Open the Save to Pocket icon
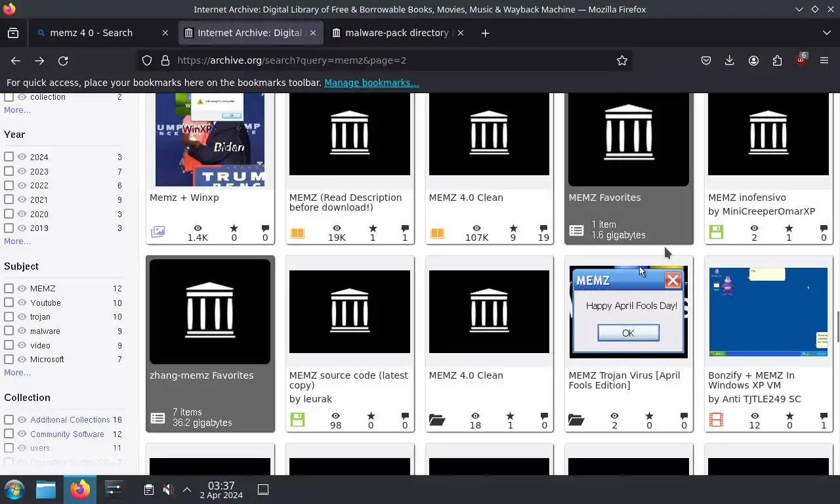 pyautogui.click(x=706, y=60)
